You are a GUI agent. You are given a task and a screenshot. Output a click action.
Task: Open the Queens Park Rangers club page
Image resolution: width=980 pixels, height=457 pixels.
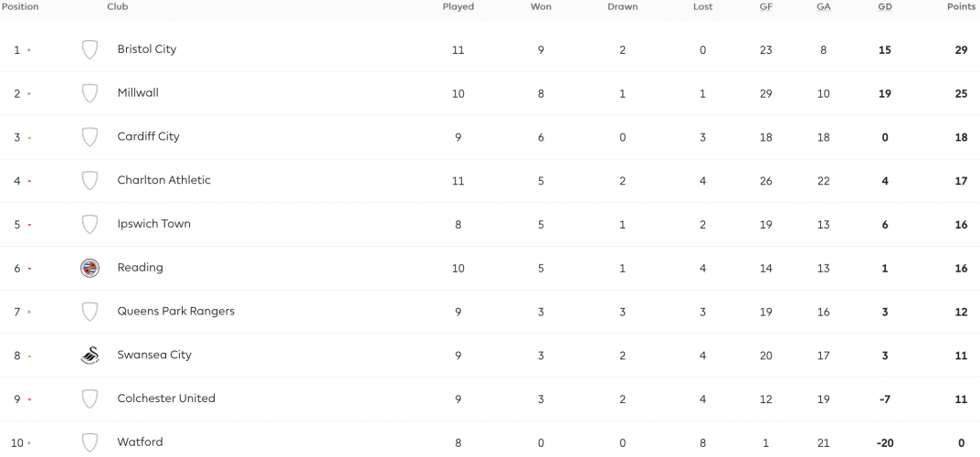175,312
